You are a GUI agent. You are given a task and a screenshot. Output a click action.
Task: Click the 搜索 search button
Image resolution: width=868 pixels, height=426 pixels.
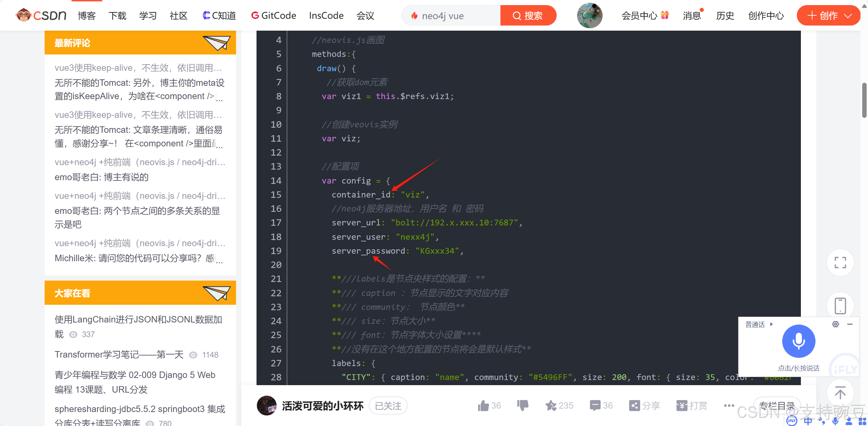pos(528,15)
